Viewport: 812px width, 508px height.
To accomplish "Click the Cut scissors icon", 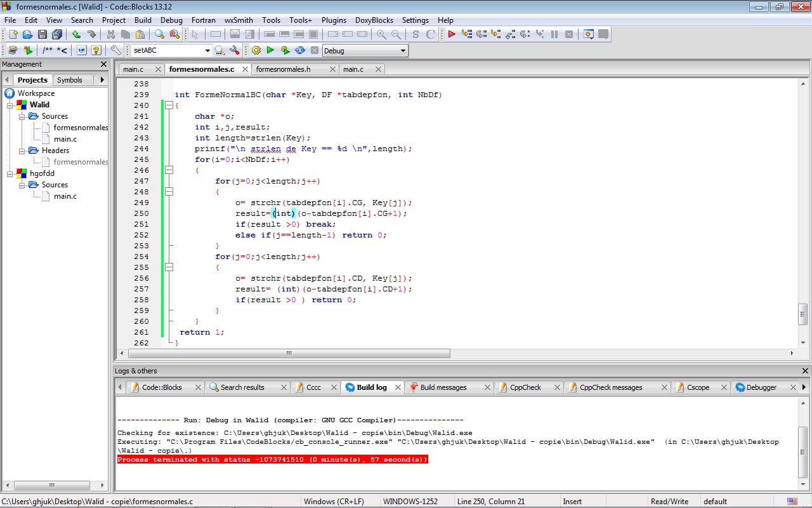I will pyautogui.click(x=111, y=34).
